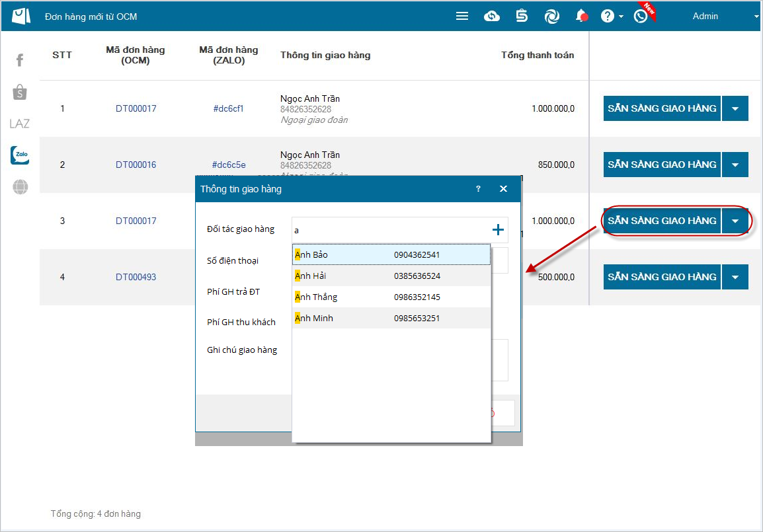Expand dropdown arrow beside order 4 button
763x532 pixels.
(735, 277)
